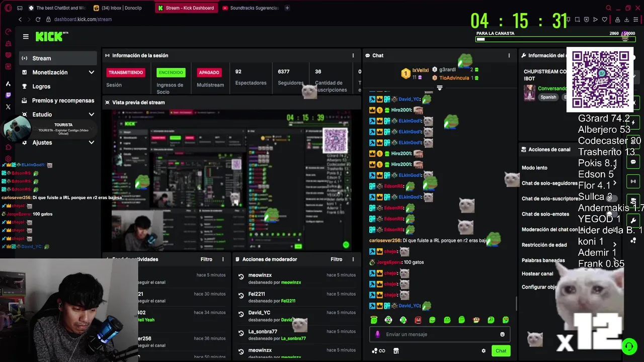The image size is (644, 362).
Task: Open X in Opera sidebar
Action: [x=8, y=107]
